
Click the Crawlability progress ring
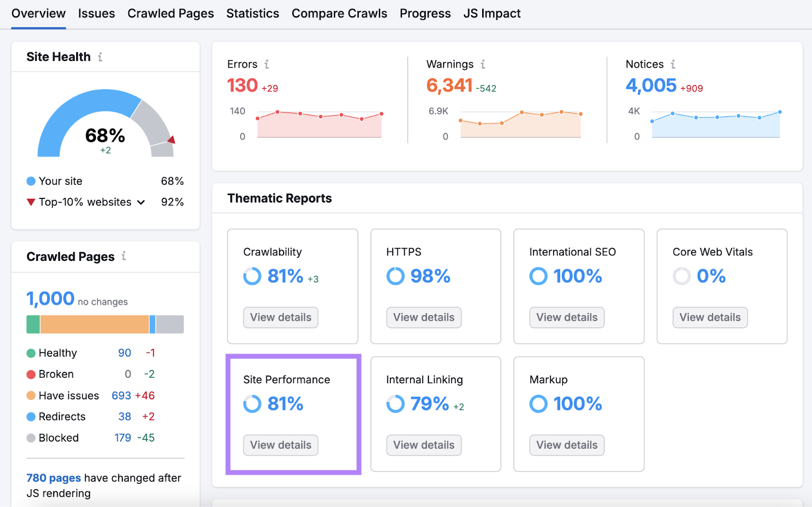pos(252,277)
